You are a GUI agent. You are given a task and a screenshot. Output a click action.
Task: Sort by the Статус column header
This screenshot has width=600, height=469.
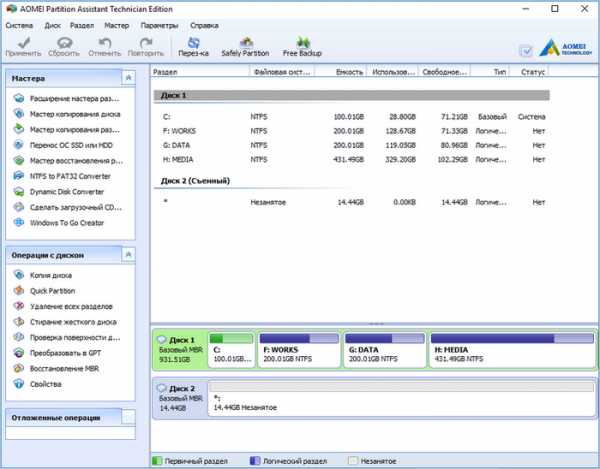529,72
